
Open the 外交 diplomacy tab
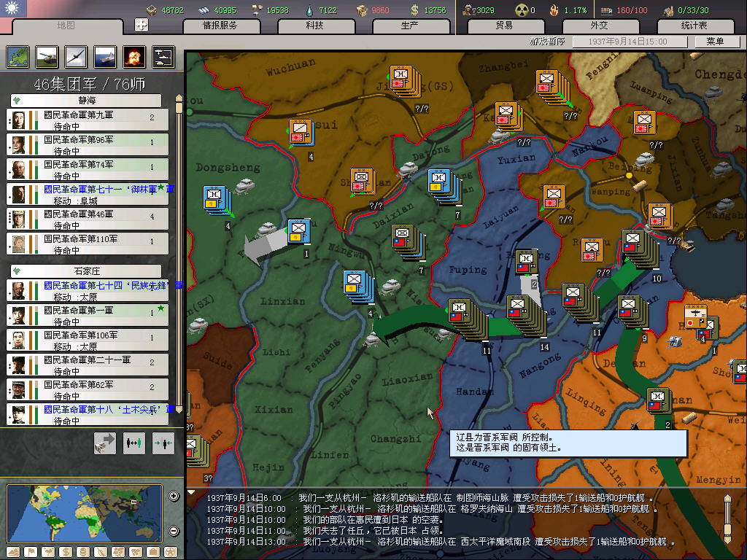click(598, 26)
